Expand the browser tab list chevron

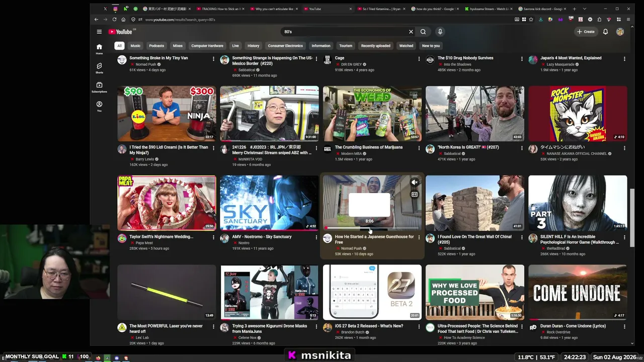[584, 9]
